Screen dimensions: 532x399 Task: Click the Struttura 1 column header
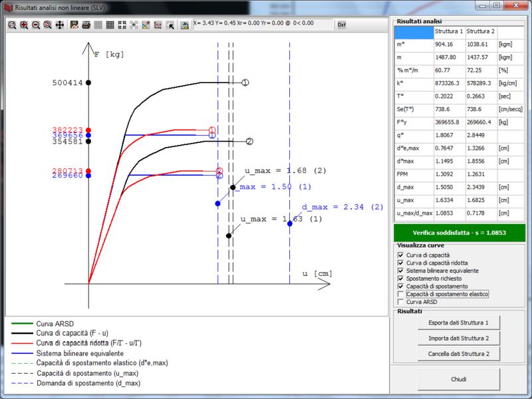(x=450, y=31)
